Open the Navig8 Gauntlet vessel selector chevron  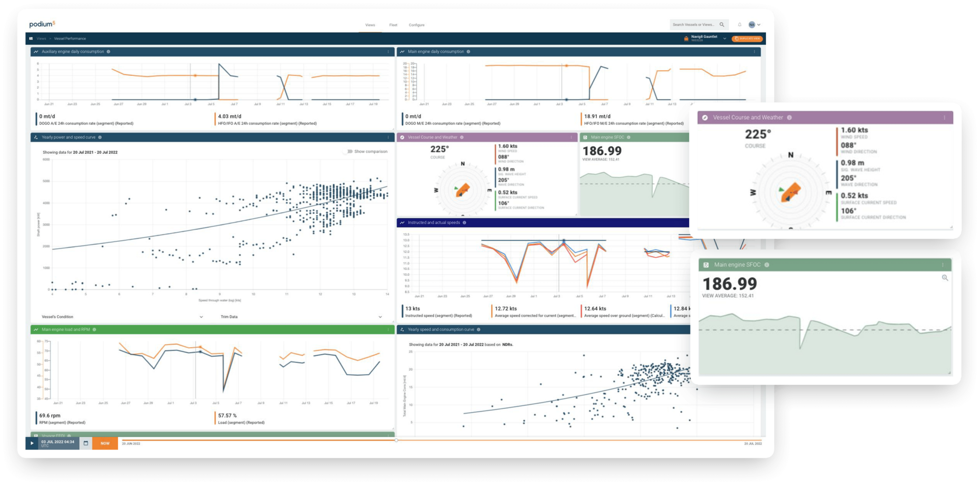point(725,38)
